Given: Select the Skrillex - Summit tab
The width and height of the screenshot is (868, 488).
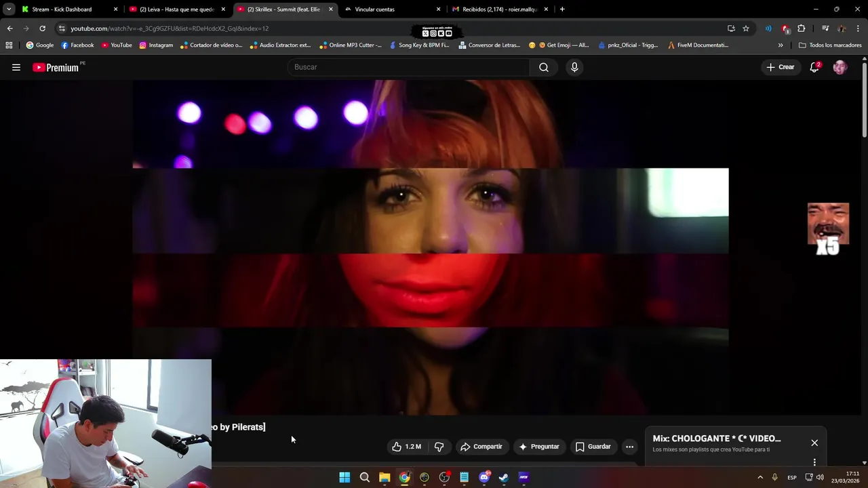Looking at the screenshot, I should [x=284, y=9].
